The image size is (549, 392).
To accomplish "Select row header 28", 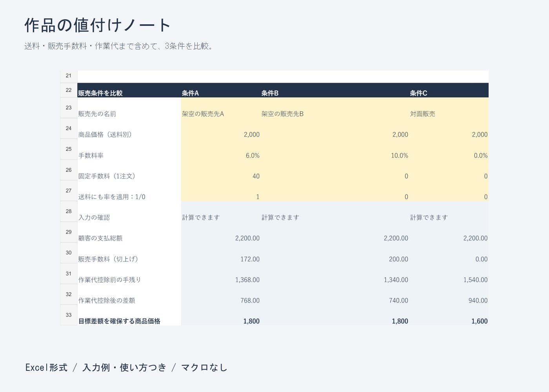I will 69,212.
